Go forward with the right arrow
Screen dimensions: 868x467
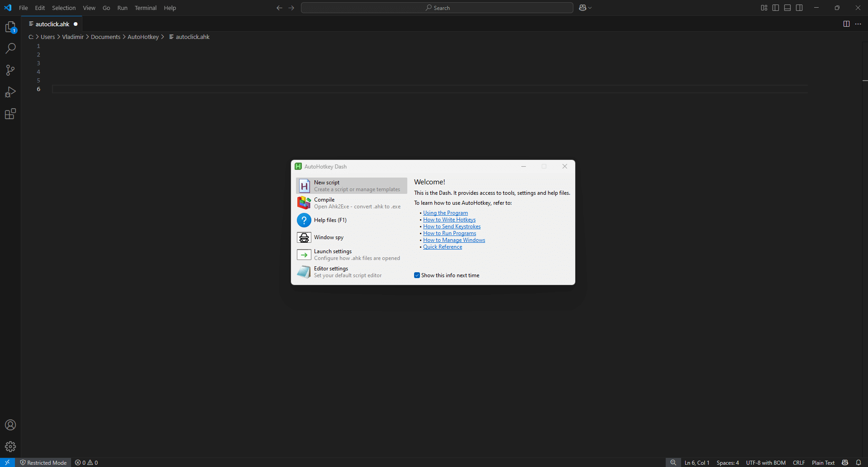point(291,8)
